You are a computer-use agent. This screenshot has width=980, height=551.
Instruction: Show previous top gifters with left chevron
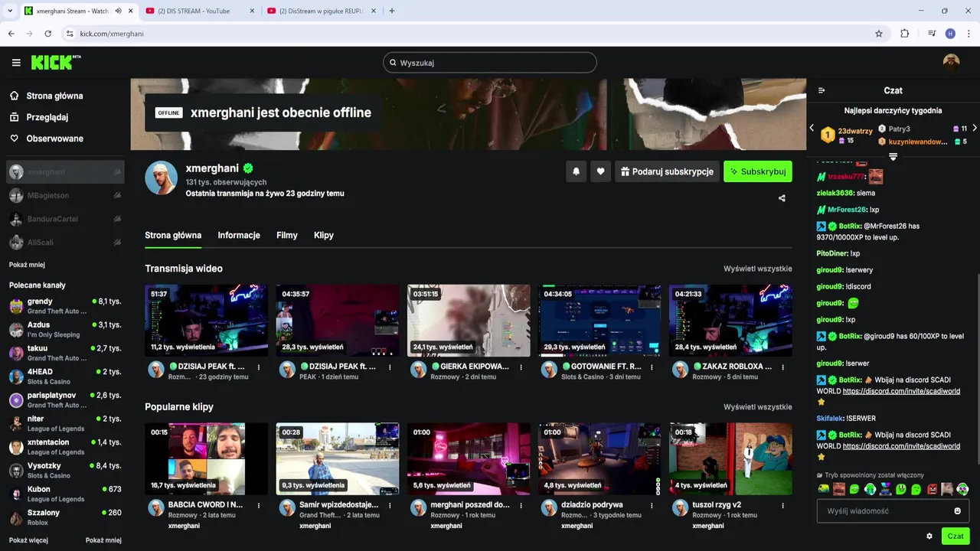tap(812, 129)
